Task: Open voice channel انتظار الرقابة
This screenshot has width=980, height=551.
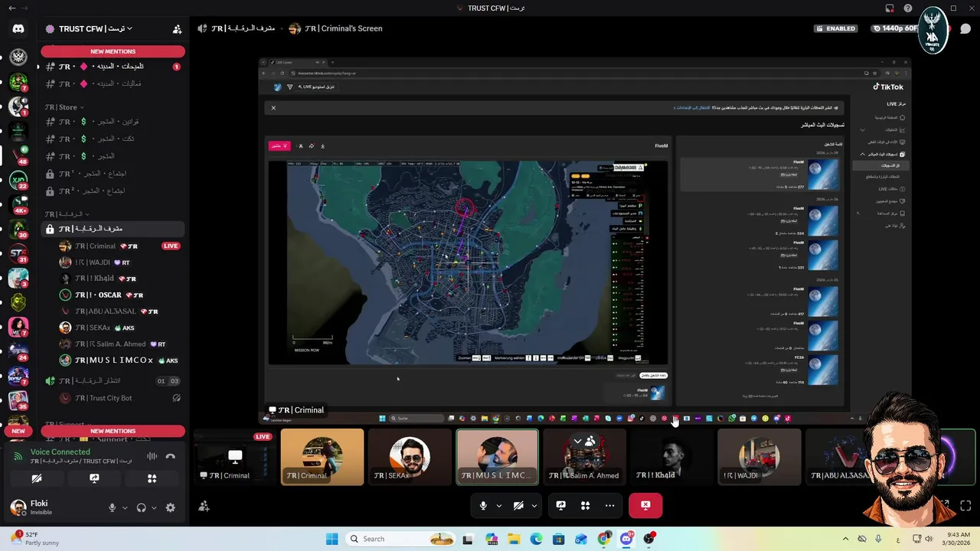Action: [113, 381]
